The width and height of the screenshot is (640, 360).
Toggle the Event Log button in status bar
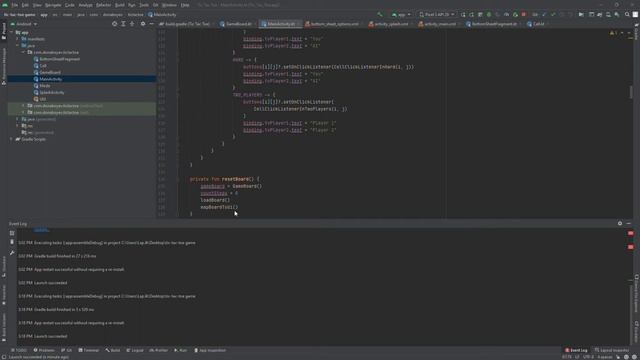[x=576, y=350]
